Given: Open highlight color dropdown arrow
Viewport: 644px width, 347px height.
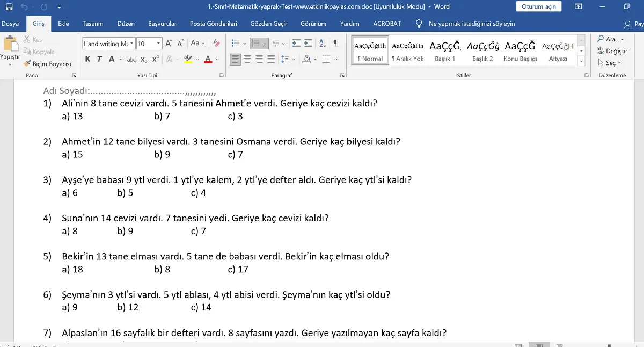Looking at the screenshot, I should point(197,60).
